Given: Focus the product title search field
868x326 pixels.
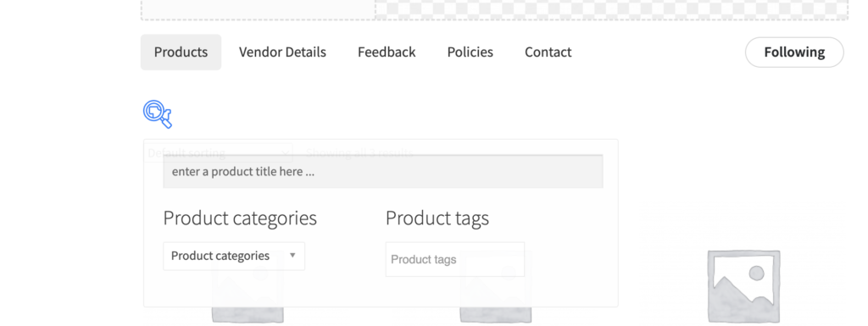Looking at the screenshot, I should click(x=383, y=171).
